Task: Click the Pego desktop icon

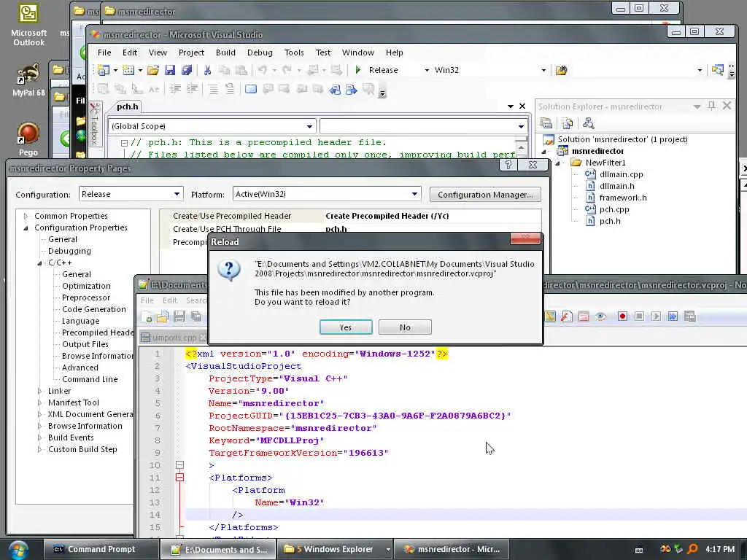Action: click(x=28, y=139)
